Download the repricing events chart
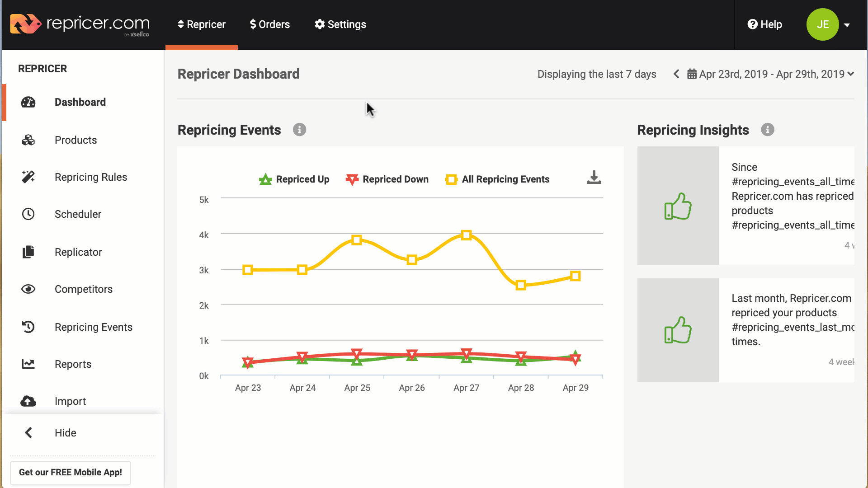This screenshot has width=868, height=488. click(x=594, y=177)
